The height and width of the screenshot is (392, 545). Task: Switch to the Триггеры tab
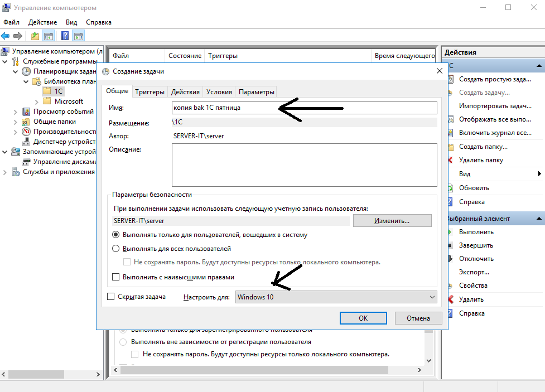(150, 92)
